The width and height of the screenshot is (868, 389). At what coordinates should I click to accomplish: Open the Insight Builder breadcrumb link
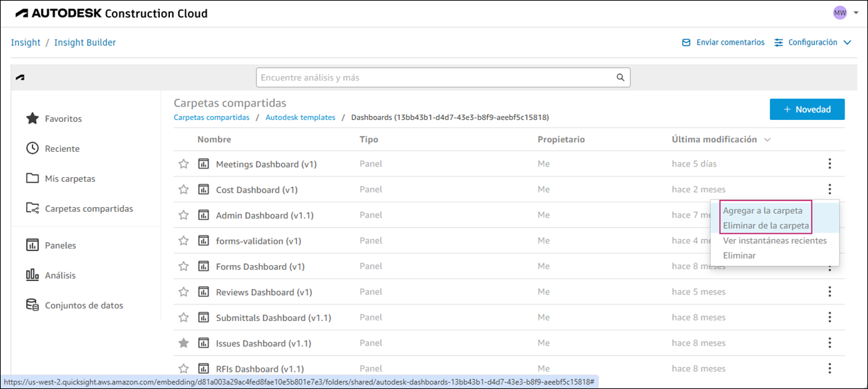click(x=85, y=43)
